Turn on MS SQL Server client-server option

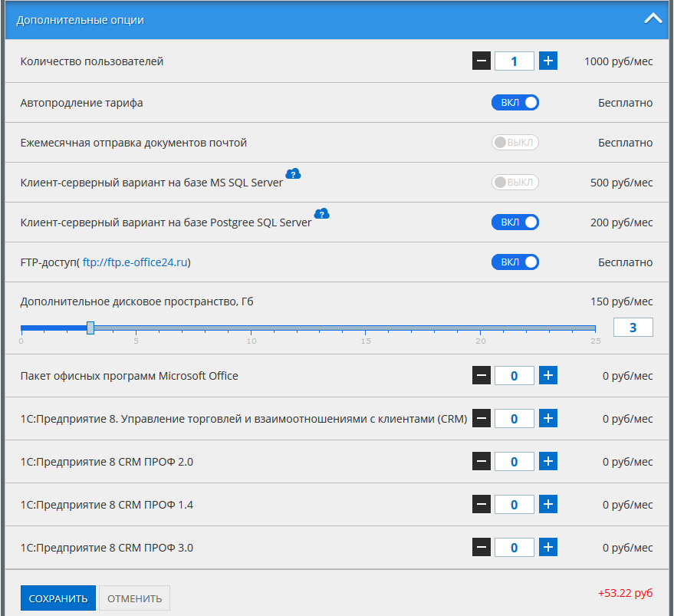515,183
